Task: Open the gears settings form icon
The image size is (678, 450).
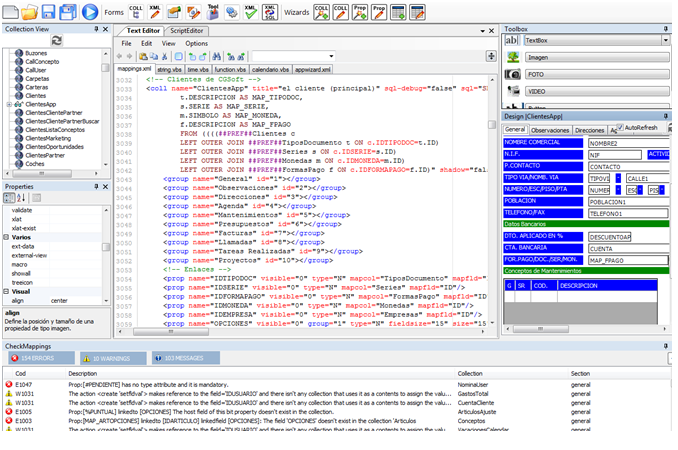Action: coord(232,12)
